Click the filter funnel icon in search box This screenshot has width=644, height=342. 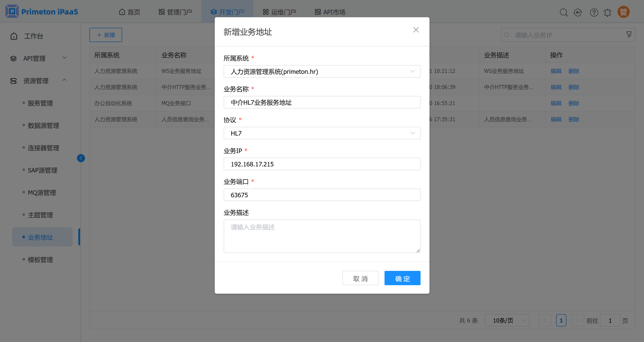[629, 34]
